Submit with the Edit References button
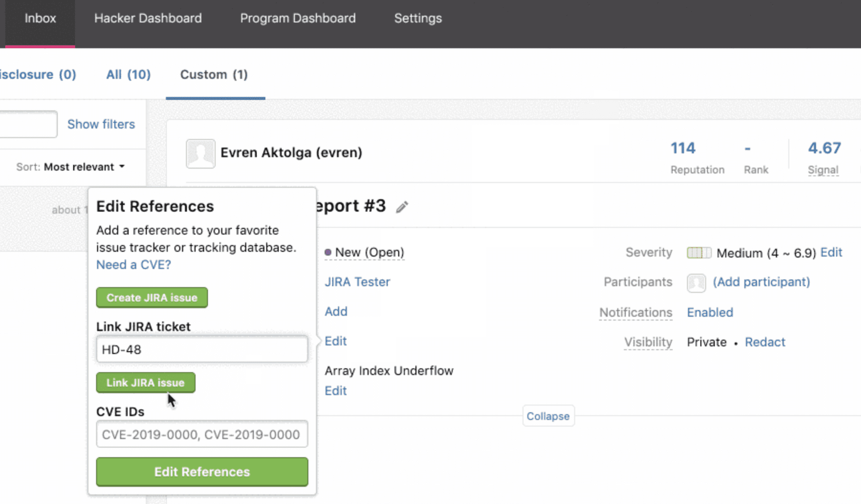Viewport: 861px width, 504px height. click(202, 472)
